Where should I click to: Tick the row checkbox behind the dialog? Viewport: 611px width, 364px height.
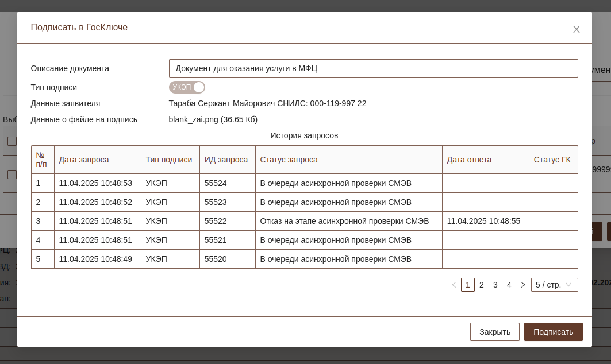pyautogui.click(x=11, y=175)
